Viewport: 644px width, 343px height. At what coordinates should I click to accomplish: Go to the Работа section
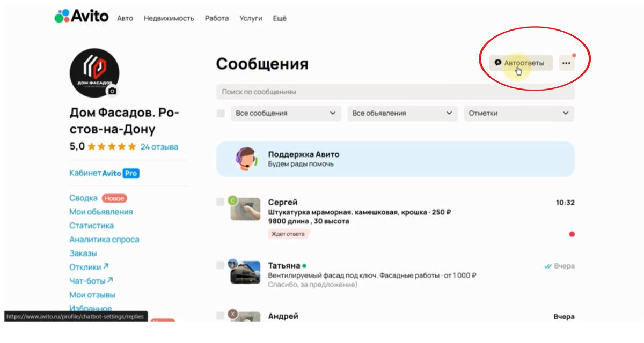click(216, 18)
